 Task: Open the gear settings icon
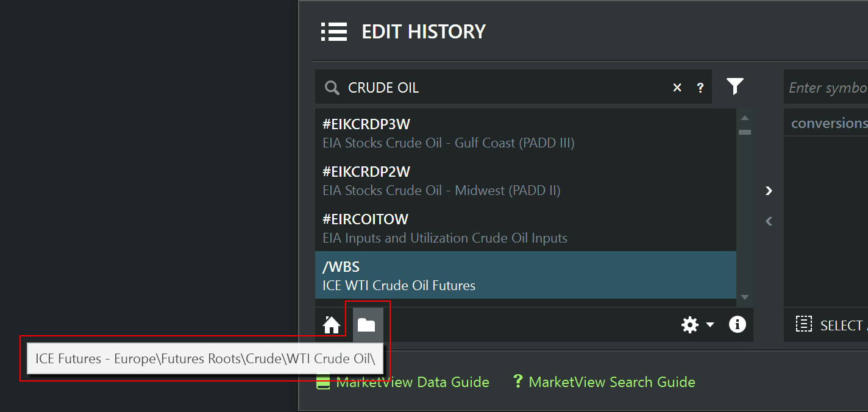690,325
